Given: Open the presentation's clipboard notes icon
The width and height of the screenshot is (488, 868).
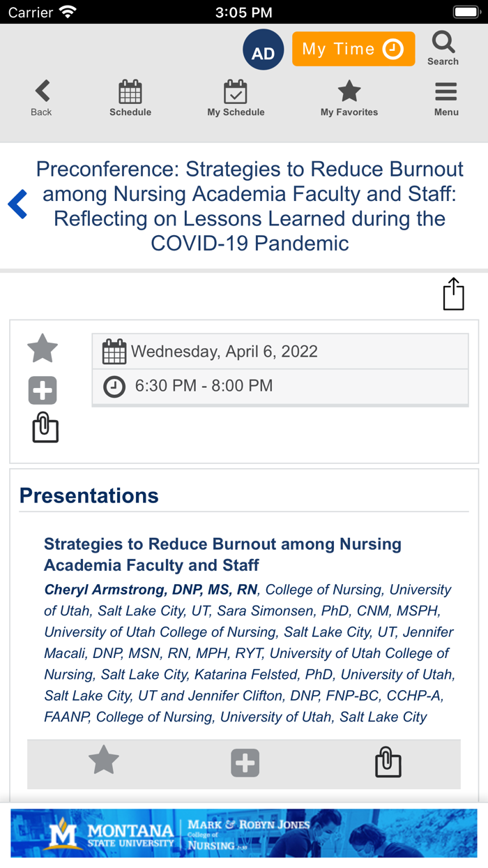Looking at the screenshot, I should tap(388, 763).
